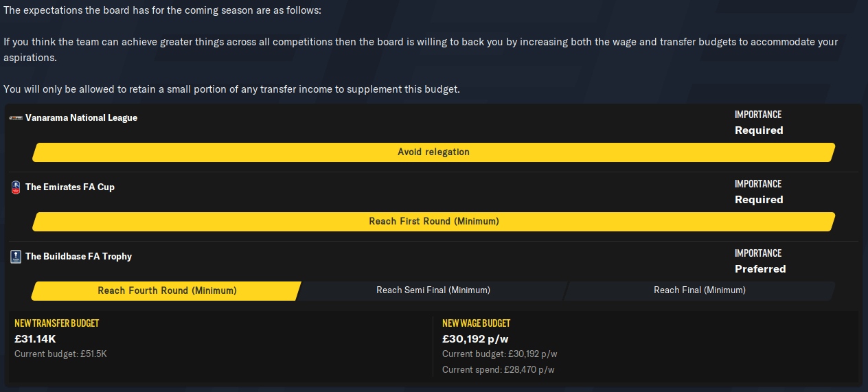Viewport: 868px width, 392px height.
Task: Choose Reach Final (Minimum) option
Action: (x=700, y=291)
